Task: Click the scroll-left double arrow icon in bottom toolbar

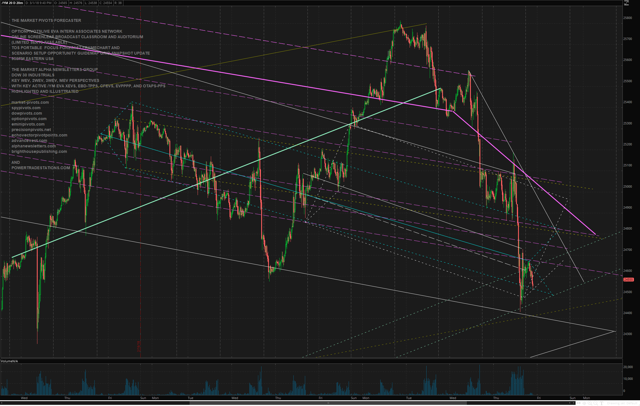Action: tap(579, 403)
